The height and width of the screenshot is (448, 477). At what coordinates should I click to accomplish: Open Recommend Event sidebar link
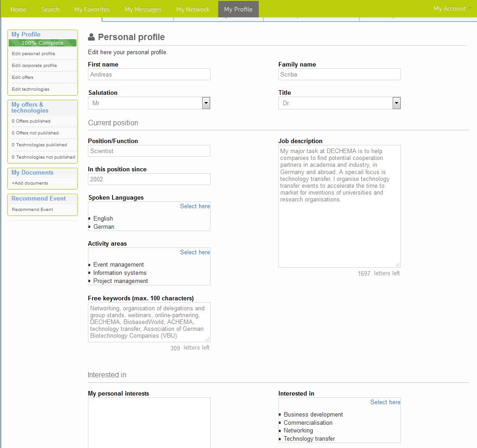click(32, 210)
